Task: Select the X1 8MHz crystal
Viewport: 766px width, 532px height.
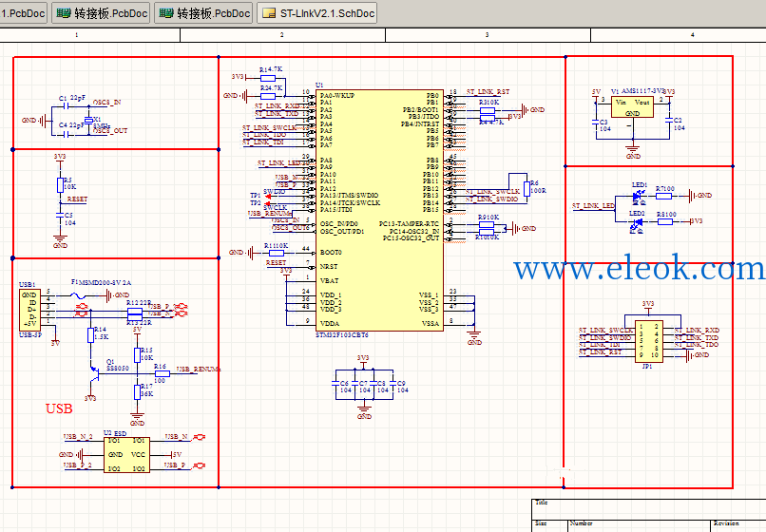Action: (x=88, y=121)
